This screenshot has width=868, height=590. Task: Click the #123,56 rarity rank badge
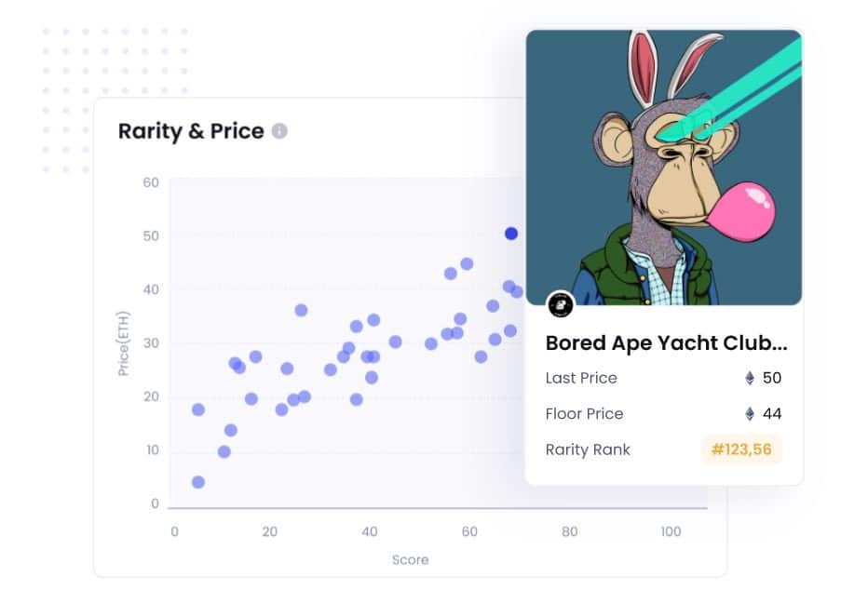741,449
